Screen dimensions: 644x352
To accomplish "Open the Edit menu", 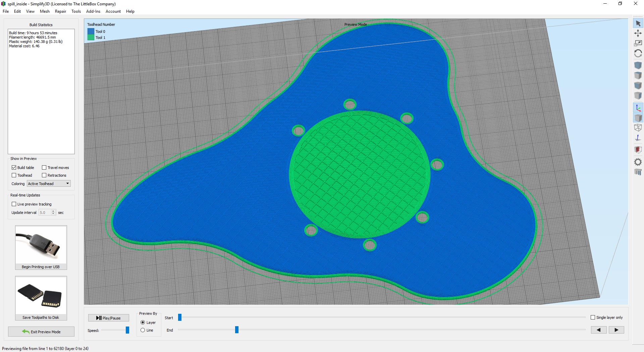I will click(17, 11).
